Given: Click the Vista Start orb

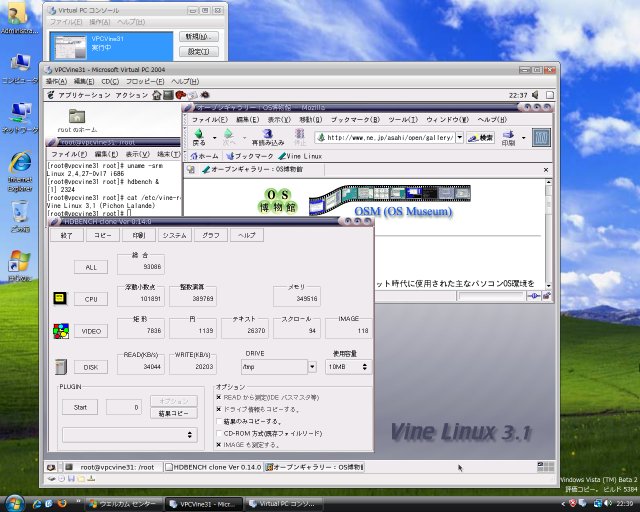Looking at the screenshot, I should click(15, 503).
